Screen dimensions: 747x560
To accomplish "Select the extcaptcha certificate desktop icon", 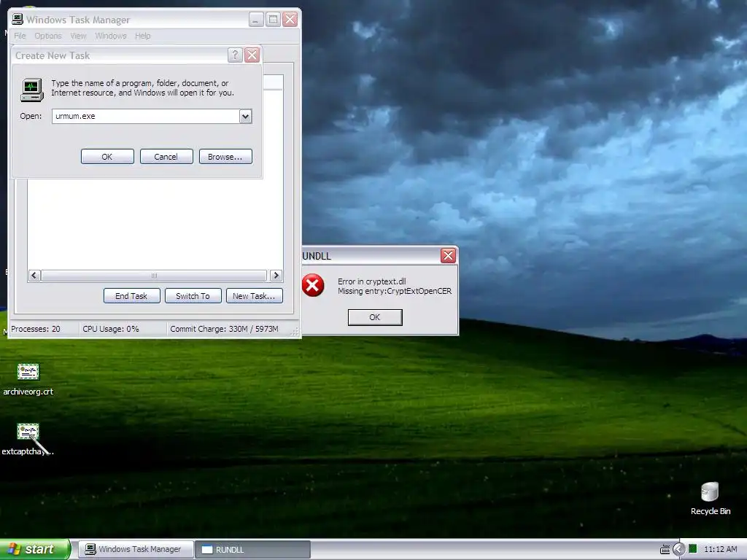I will point(28,439).
